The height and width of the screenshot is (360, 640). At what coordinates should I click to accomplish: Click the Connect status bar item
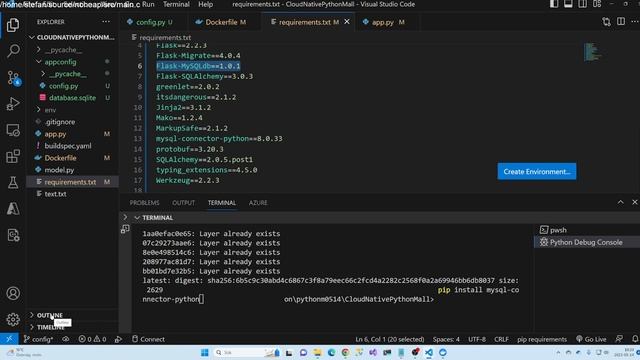tap(149, 339)
